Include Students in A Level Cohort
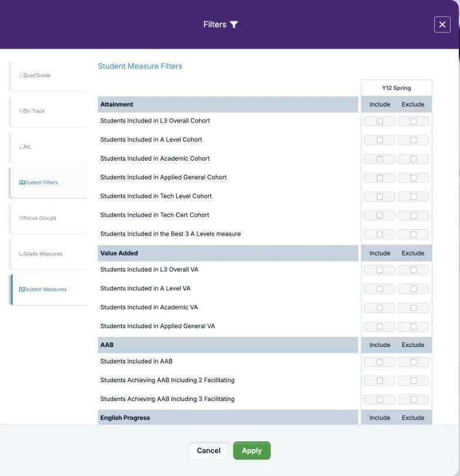This screenshot has height=476, width=460. [380, 140]
